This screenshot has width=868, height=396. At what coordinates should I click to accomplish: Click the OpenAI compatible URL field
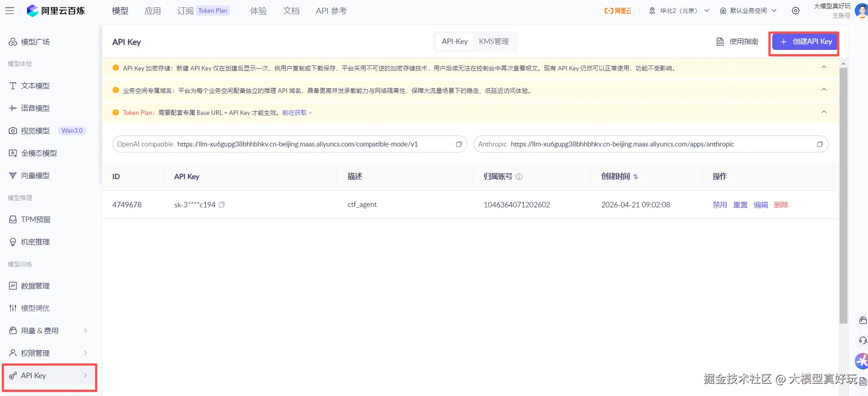click(289, 144)
